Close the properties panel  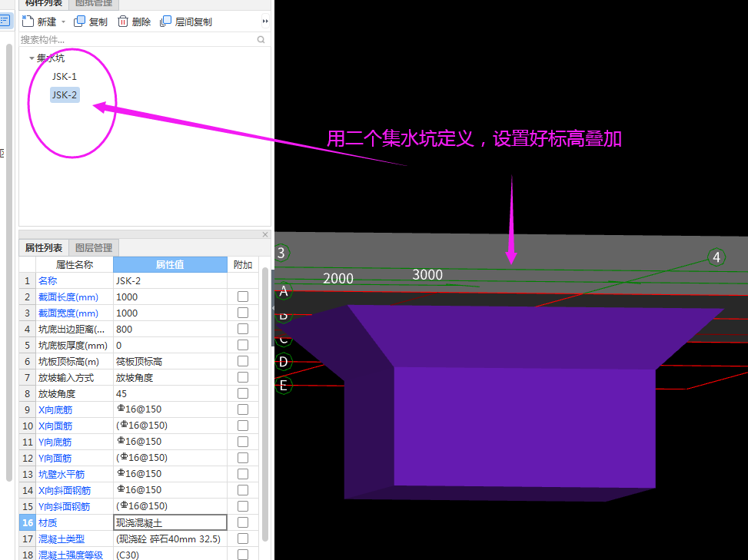click(x=265, y=234)
